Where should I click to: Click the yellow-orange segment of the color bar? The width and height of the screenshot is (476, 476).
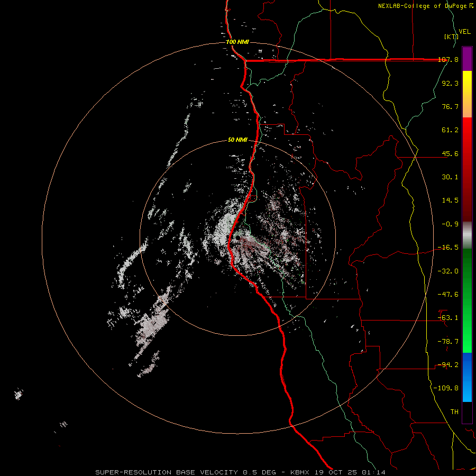tap(467, 94)
